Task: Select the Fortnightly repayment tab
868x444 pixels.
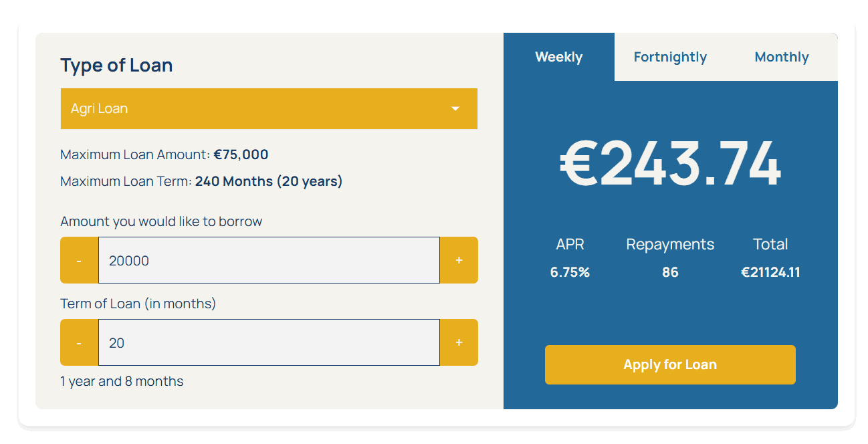Action: [x=670, y=58]
